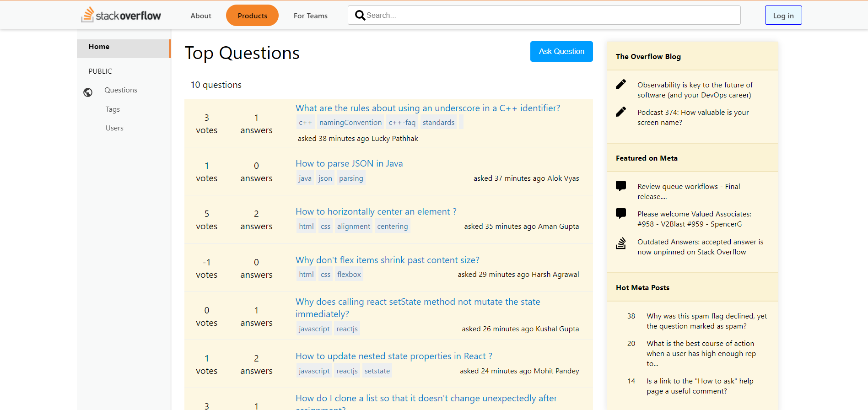Click the Stack Overflow logo
This screenshot has height=410, width=868.
(x=121, y=15)
